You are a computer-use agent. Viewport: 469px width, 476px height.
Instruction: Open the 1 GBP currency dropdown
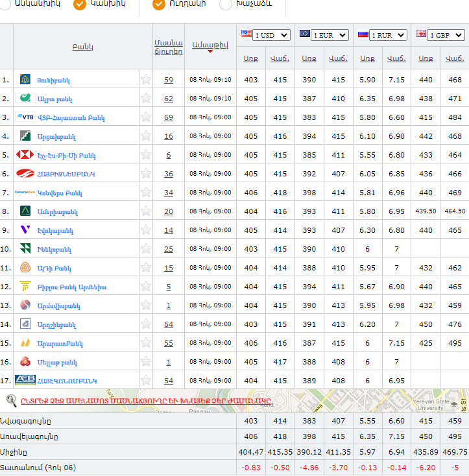[446, 35]
